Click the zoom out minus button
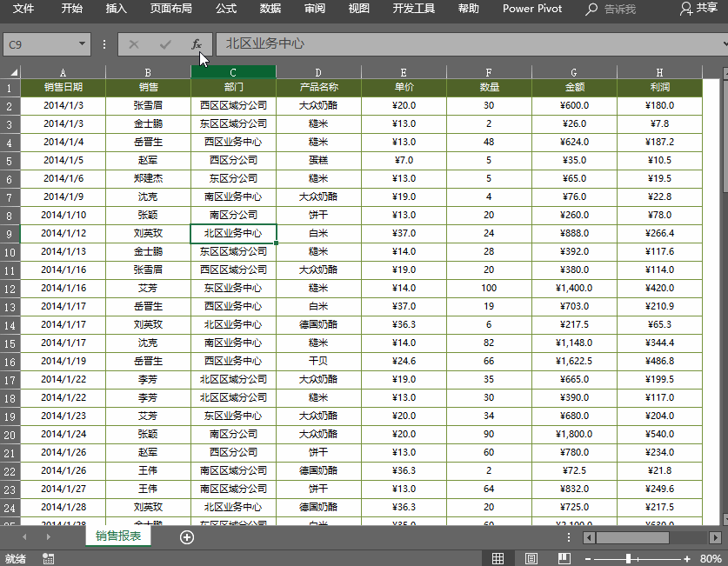The image size is (728, 566). pos(588,559)
